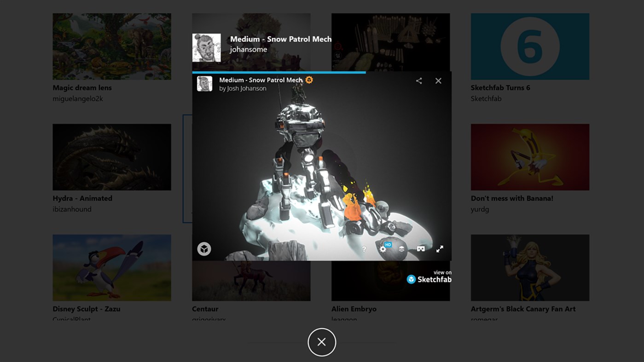Open the viewer settings gear menu
The image size is (644, 362).
[x=383, y=249]
